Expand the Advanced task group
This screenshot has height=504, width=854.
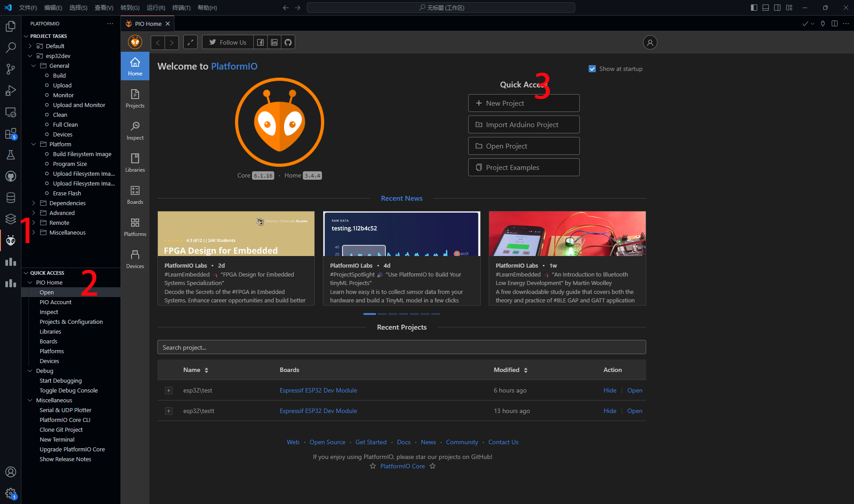pyautogui.click(x=33, y=213)
